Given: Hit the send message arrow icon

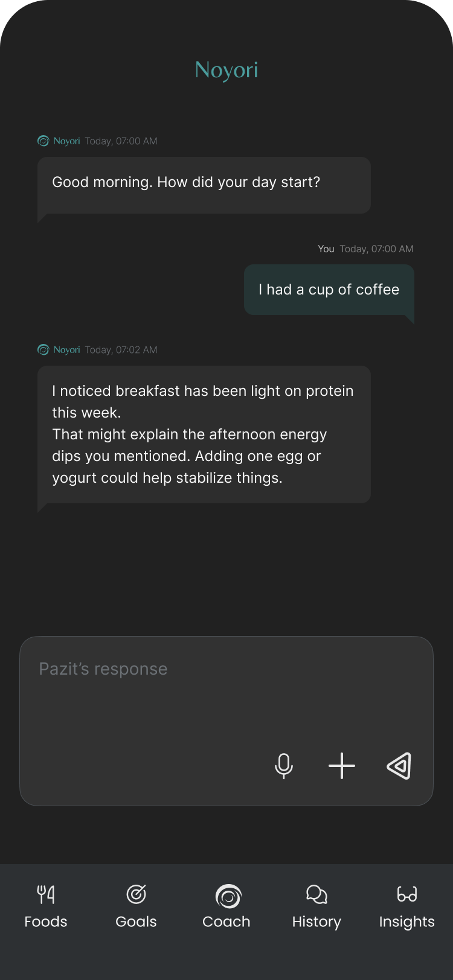Looking at the screenshot, I should [399, 766].
